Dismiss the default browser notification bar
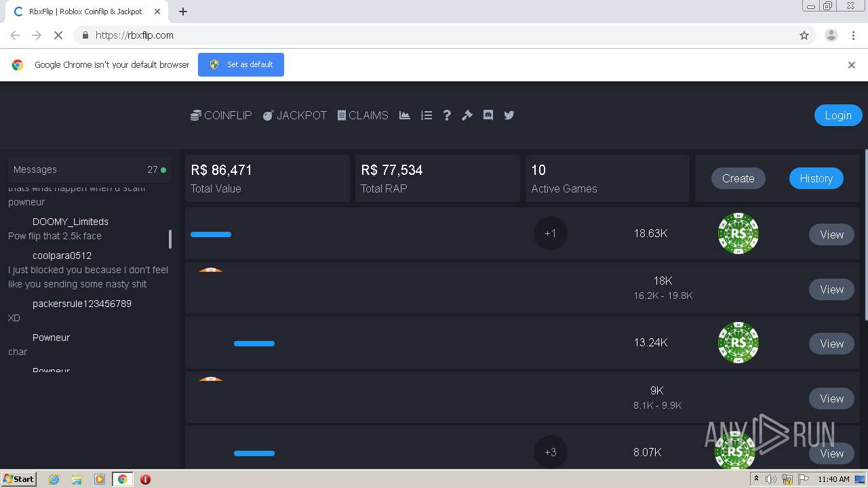Screen dimensions: 868x488 pos(852,65)
